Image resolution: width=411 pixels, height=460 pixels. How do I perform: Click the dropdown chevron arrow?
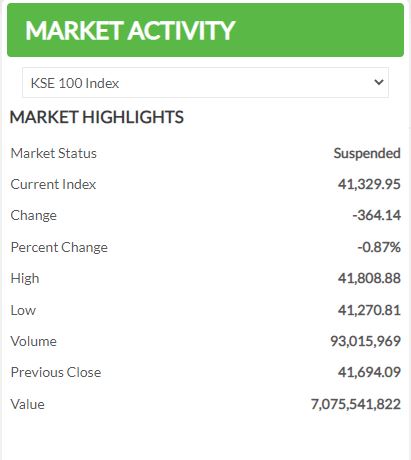pyautogui.click(x=379, y=82)
